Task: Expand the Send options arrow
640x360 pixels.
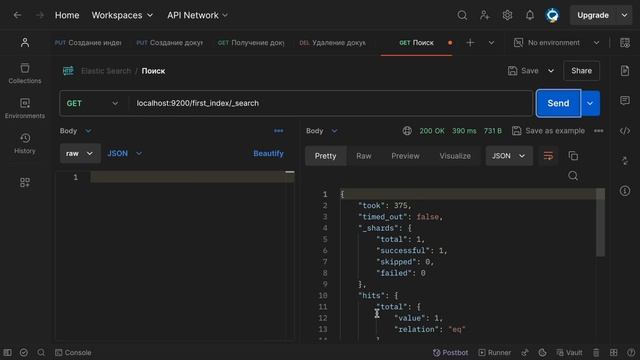Action: tap(590, 103)
